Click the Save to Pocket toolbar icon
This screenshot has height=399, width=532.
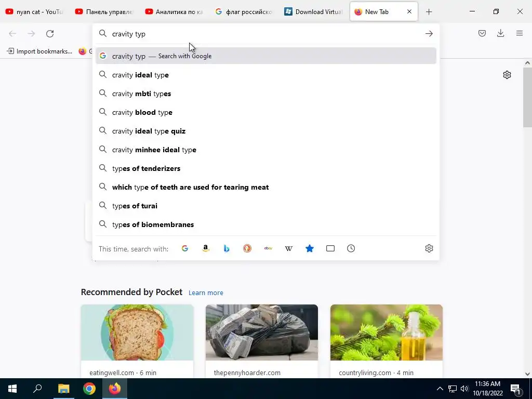(482, 33)
